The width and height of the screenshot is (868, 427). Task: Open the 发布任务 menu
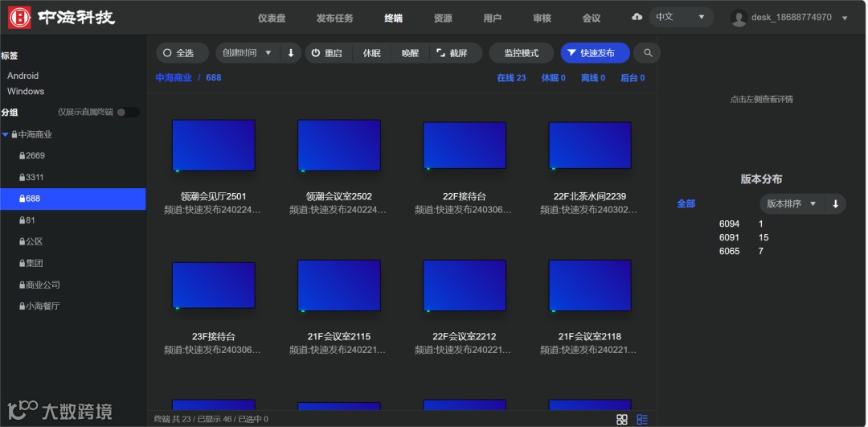(x=334, y=18)
